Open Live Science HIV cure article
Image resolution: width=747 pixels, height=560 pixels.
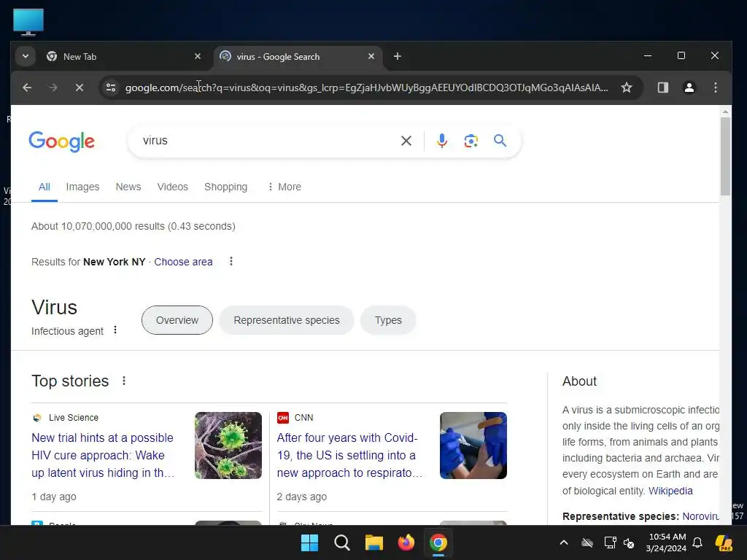click(x=103, y=455)
